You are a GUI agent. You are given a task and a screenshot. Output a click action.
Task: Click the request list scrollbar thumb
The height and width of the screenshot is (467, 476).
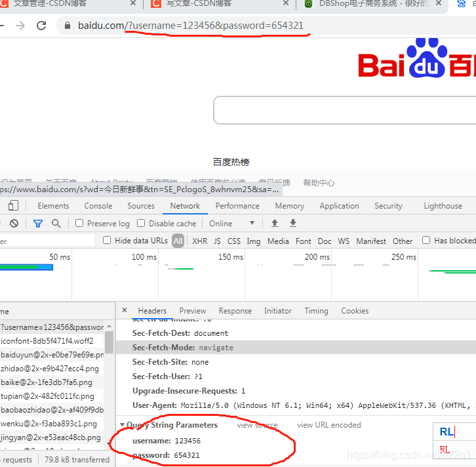(x=109, y=342)
